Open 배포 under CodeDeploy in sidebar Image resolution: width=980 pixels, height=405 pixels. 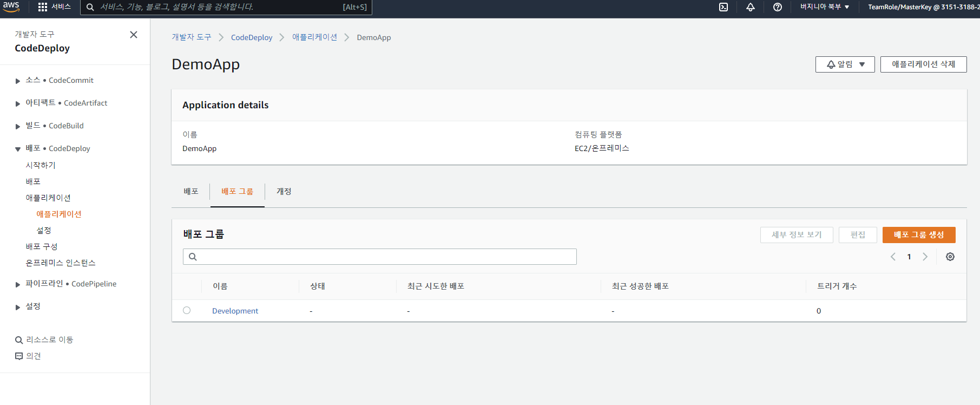33,181
